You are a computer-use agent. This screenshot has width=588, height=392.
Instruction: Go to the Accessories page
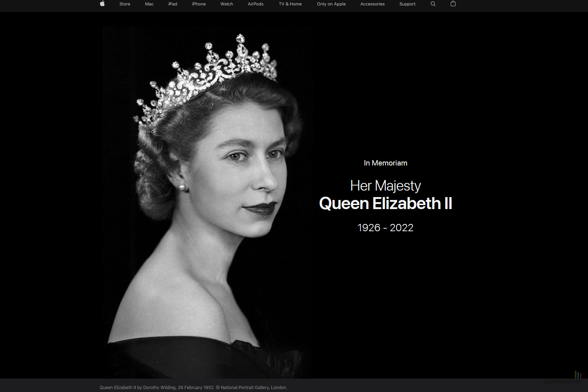372,4
